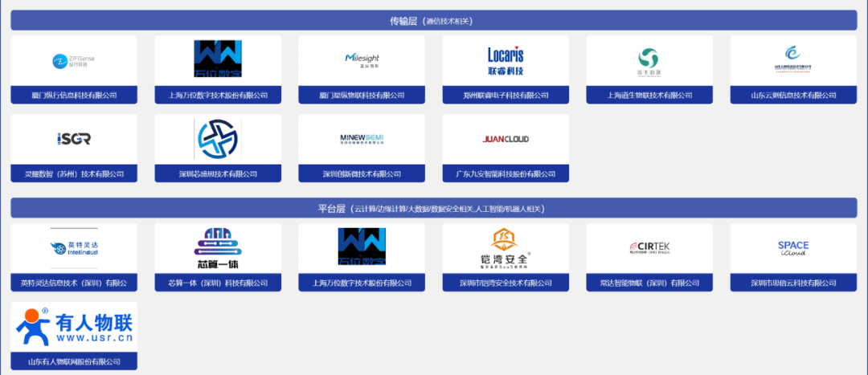868x375 pixels.
Task: Click 芯算一体（深圳）科技有限公司 label
Action: (x=218, y=283)
